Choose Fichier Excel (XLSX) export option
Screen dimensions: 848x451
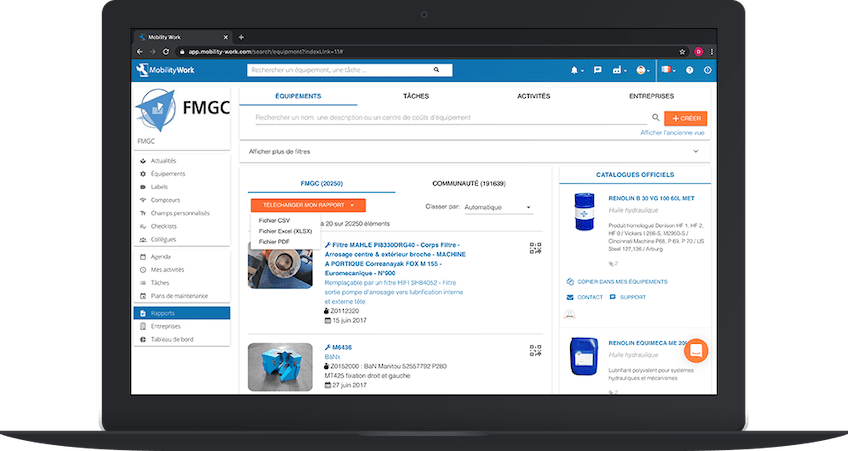tap(285, 231)
